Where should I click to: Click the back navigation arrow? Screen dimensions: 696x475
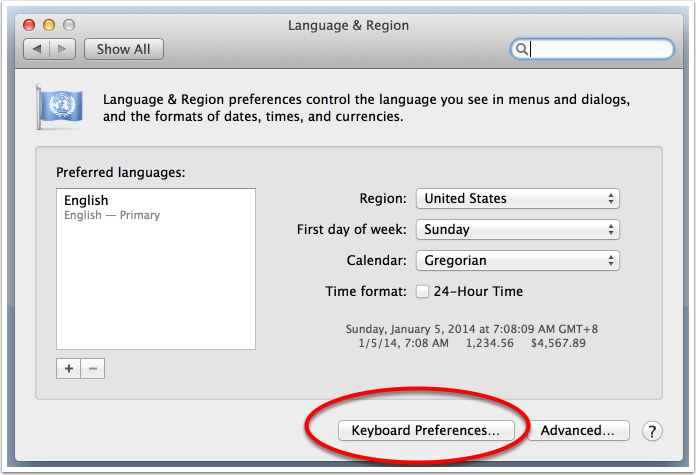(37, 49)
